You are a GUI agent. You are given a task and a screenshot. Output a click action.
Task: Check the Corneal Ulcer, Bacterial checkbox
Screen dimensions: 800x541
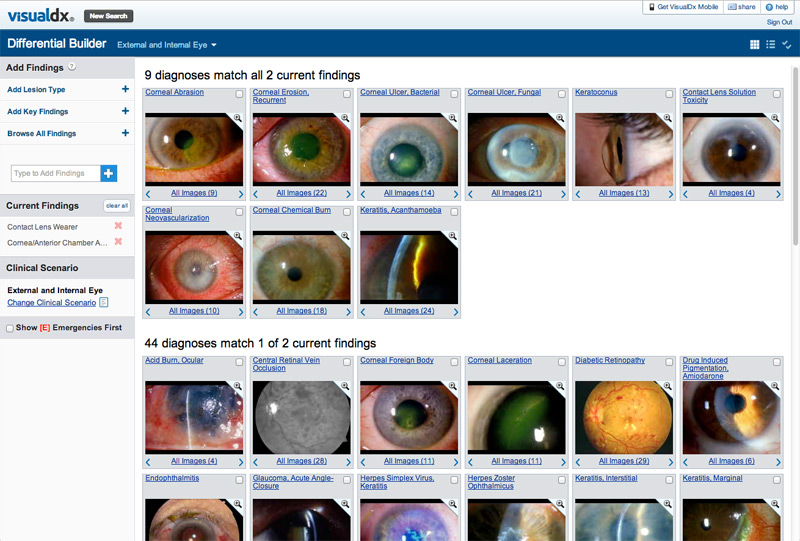coord(454,94)
